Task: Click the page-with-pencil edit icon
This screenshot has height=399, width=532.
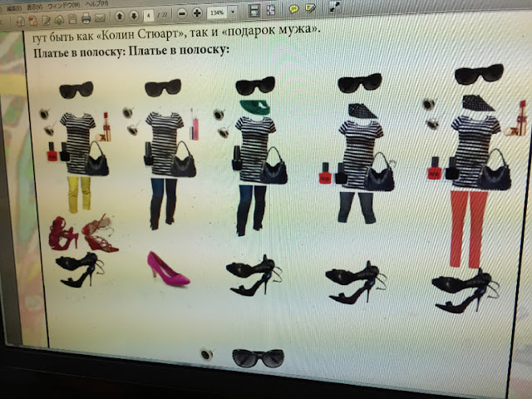Action: 46,20
